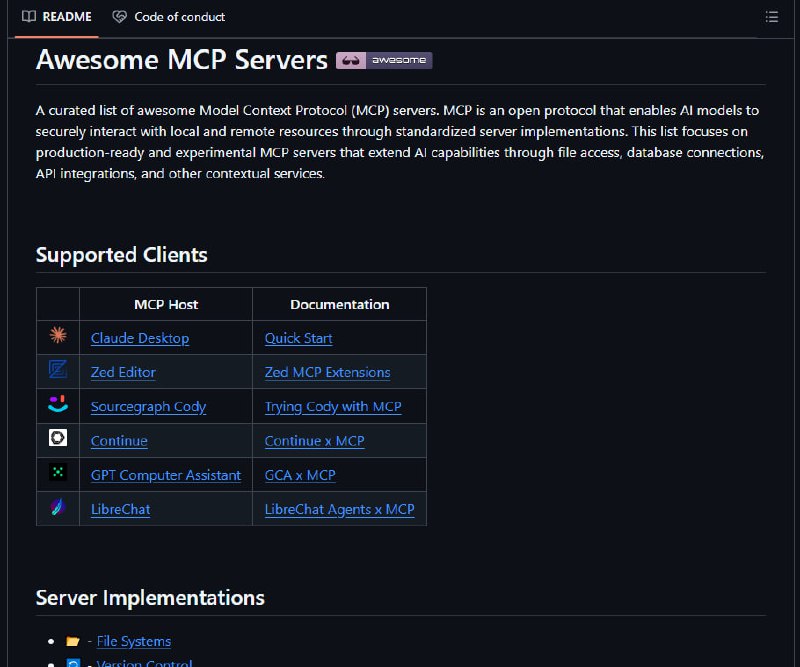Click the Supported Clients heading
Screen dimensions: 800x667
point(121,255)
